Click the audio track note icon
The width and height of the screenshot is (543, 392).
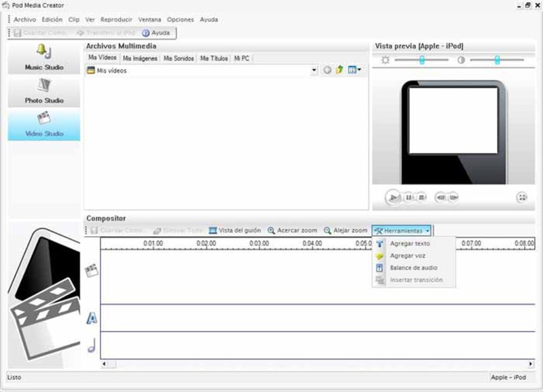click(92, 345)
